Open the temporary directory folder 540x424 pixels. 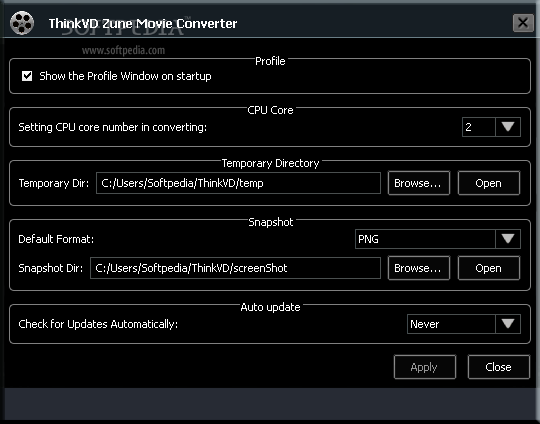coord(488,183)
